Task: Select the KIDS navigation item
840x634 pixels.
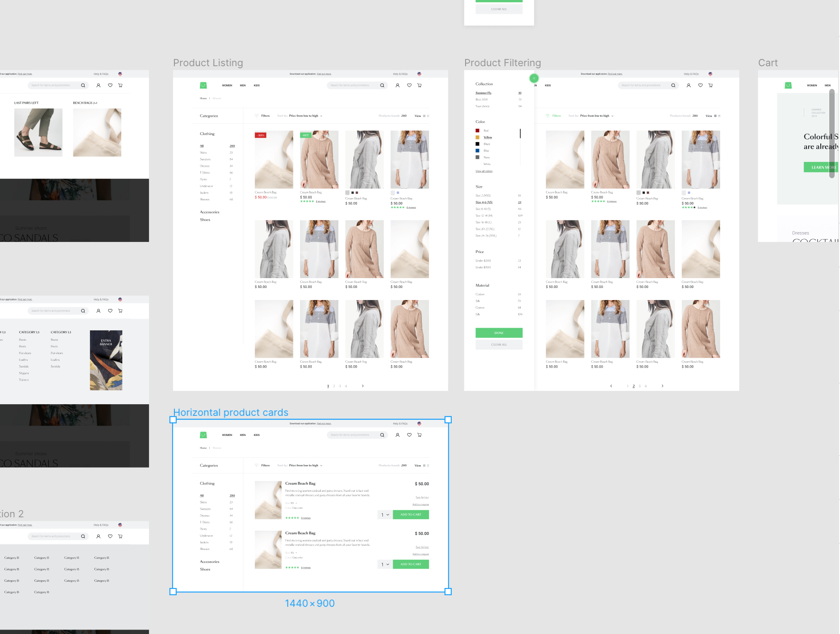Action: [x=256, y=85]
